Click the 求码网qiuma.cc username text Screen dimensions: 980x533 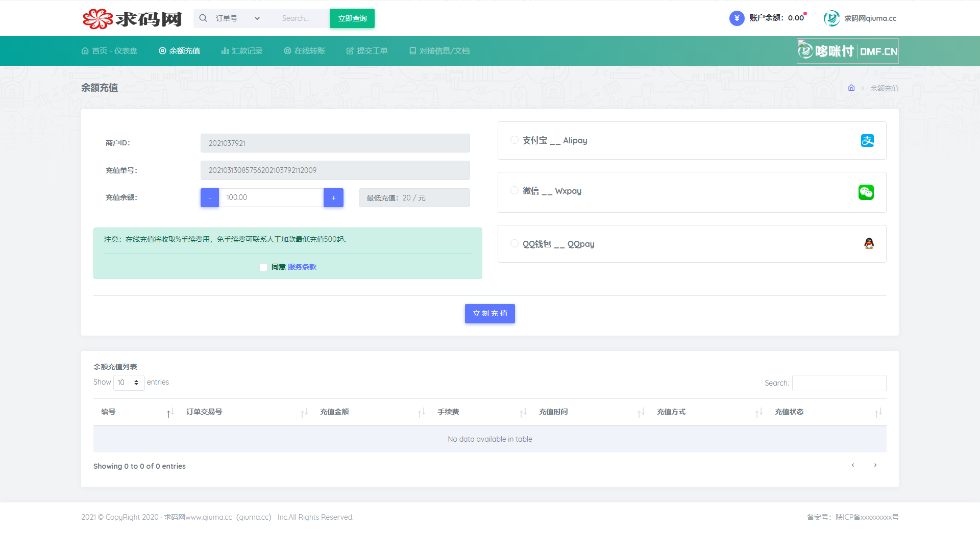[x=870, y=18]
